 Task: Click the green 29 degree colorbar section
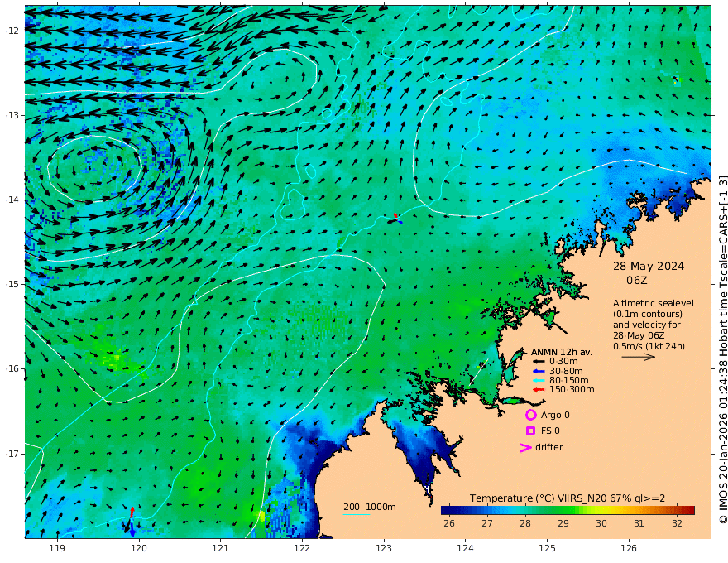563,511
